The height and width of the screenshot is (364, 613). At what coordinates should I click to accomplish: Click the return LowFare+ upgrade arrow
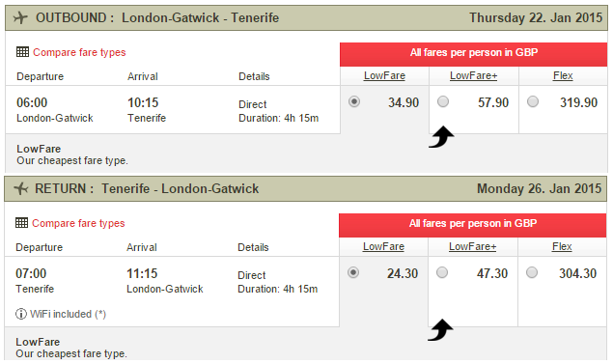coord(440,329)
